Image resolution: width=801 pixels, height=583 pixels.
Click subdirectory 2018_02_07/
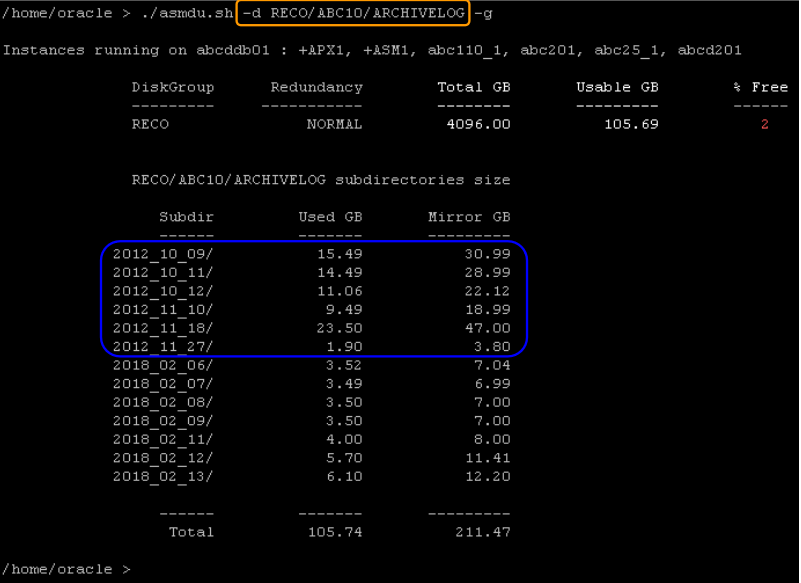pyautogui.click(x=162, y=384)
